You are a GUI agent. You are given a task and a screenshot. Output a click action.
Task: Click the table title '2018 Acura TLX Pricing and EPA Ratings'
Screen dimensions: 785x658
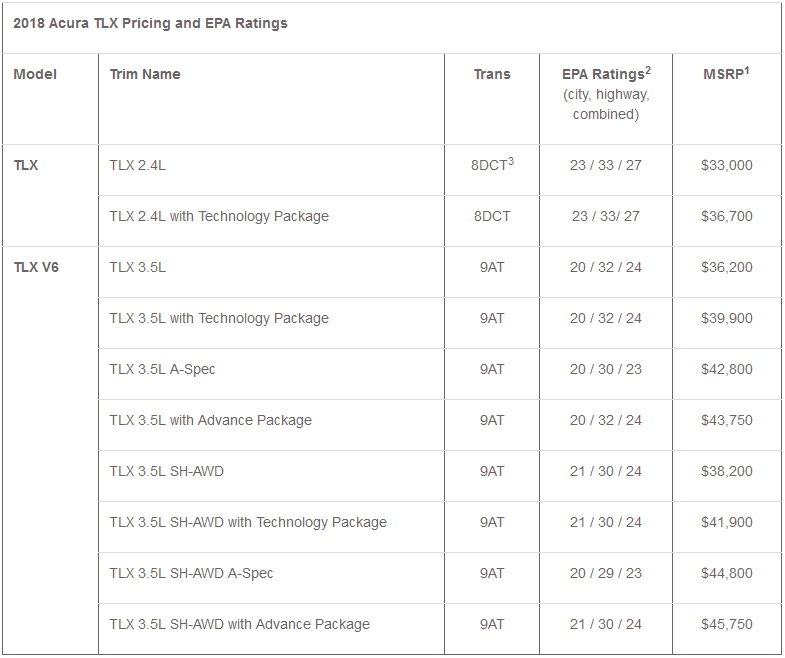click(x=151, y=23)
